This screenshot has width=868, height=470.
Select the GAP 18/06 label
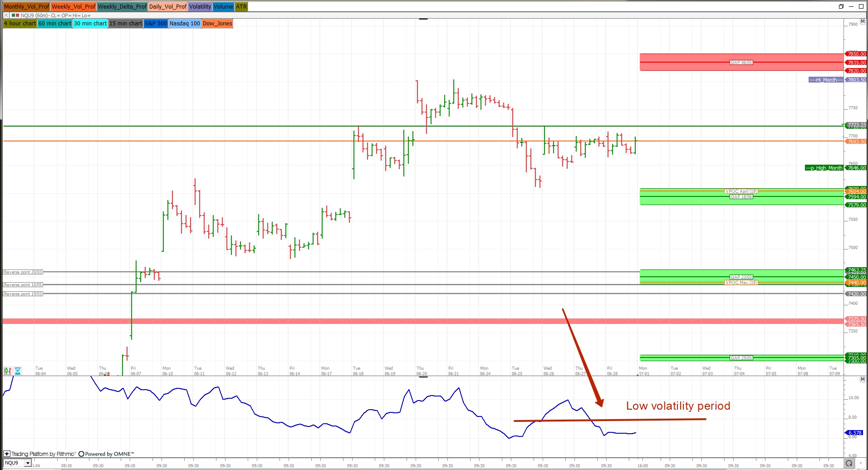[741, 197]
